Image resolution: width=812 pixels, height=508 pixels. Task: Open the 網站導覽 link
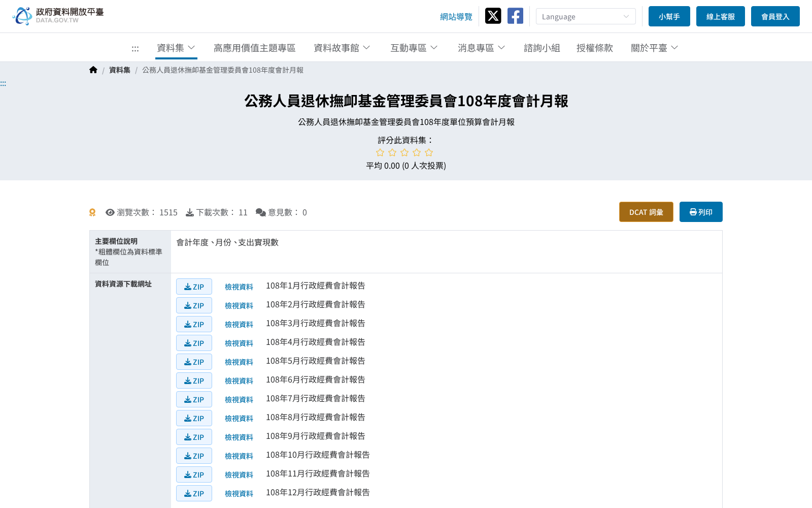pos(456,17)
